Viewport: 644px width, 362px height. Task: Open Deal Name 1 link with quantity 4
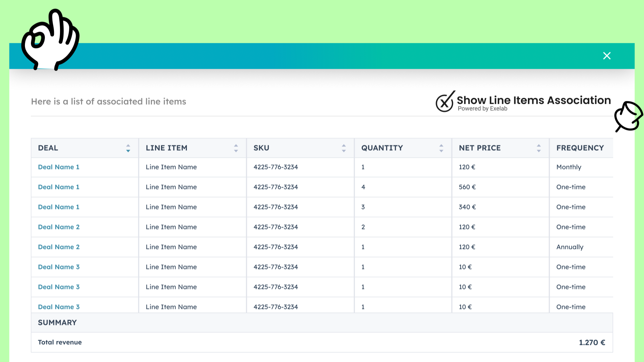[59, 187]
